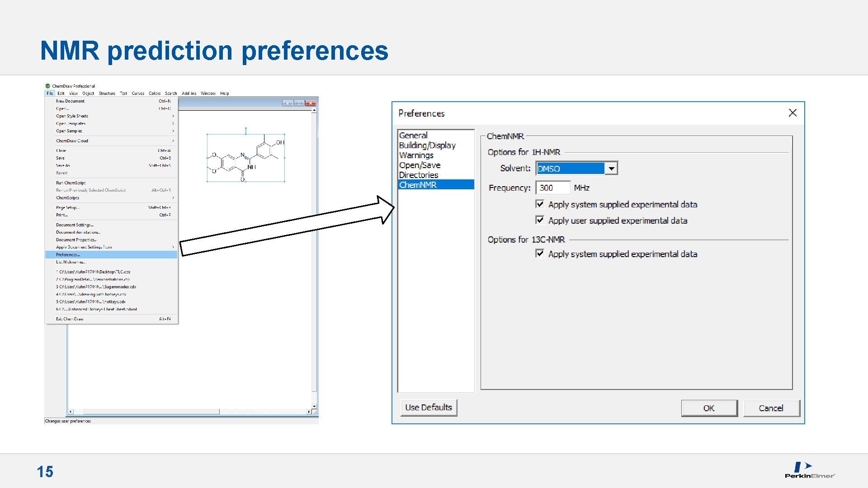The height and width of the screenshot is (488, 868).
Task: Click the molecule structure drawing
Action: click(x=245, y=158)
